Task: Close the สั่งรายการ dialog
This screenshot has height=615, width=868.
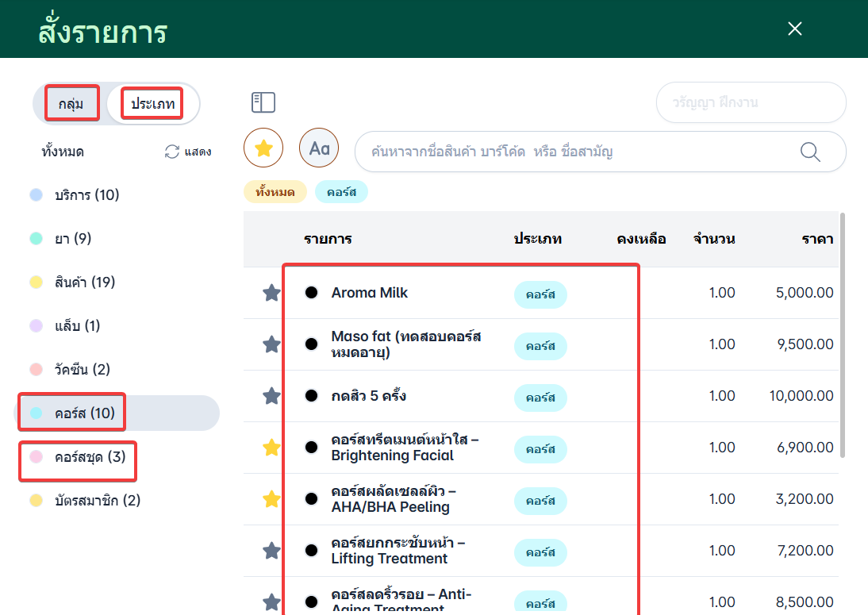Action: coord(795,29)
